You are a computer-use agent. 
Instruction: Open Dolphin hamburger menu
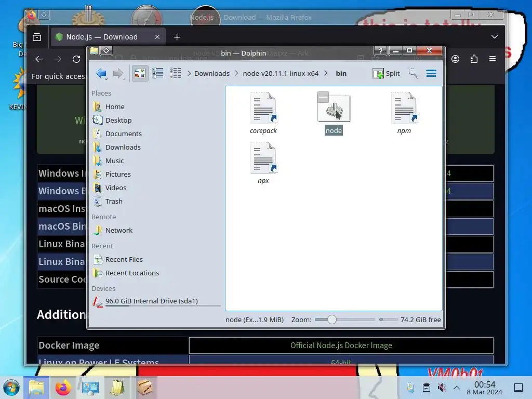click(x=431, y=73)
